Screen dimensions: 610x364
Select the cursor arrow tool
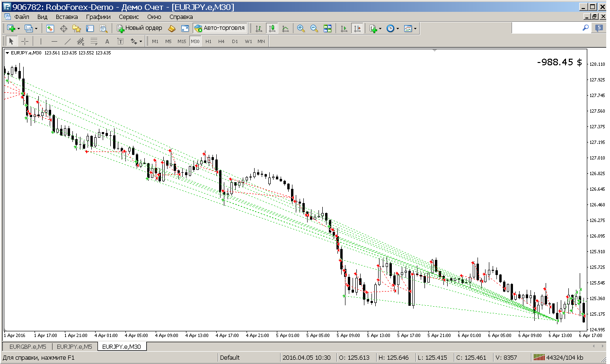point(12,41)
